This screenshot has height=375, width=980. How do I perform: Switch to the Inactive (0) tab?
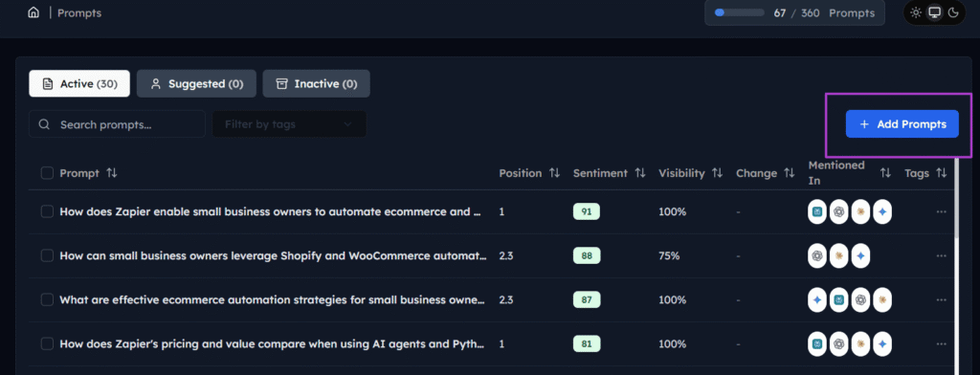click(316, 84)
